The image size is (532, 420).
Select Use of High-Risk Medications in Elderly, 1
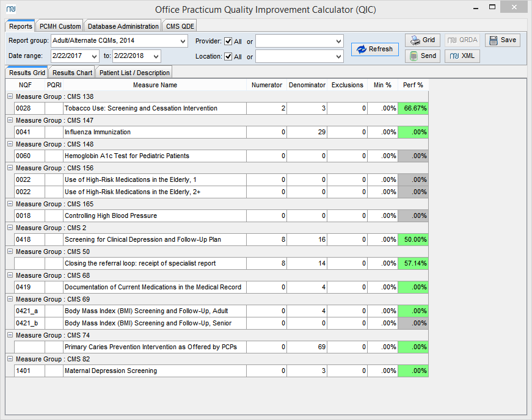[221, 179]
